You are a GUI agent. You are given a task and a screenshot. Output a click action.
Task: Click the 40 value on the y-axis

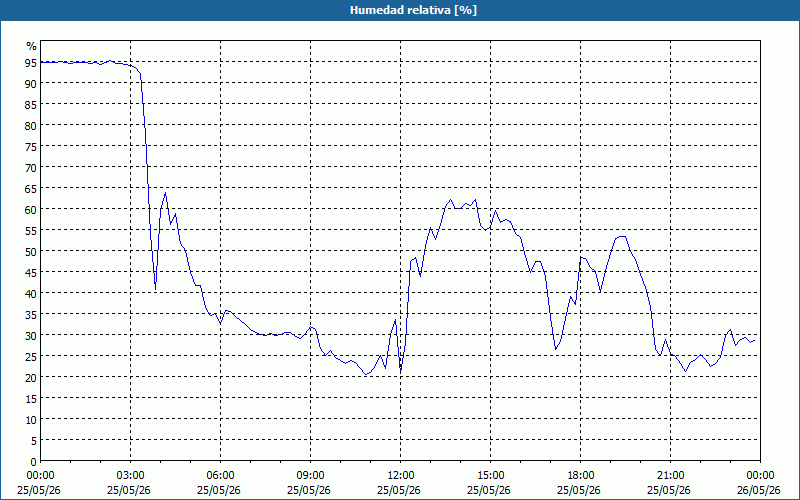(31, 293)
